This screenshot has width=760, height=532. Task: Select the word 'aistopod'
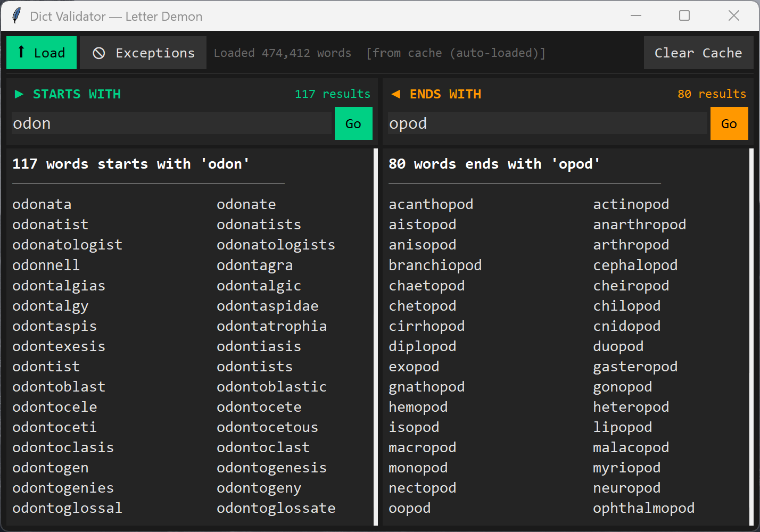[x=423, y=225]
